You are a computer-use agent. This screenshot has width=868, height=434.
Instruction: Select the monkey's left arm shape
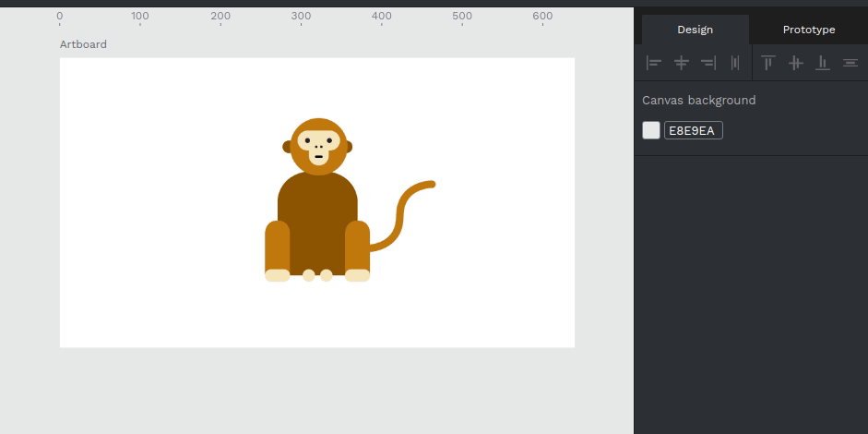(277, 246)
